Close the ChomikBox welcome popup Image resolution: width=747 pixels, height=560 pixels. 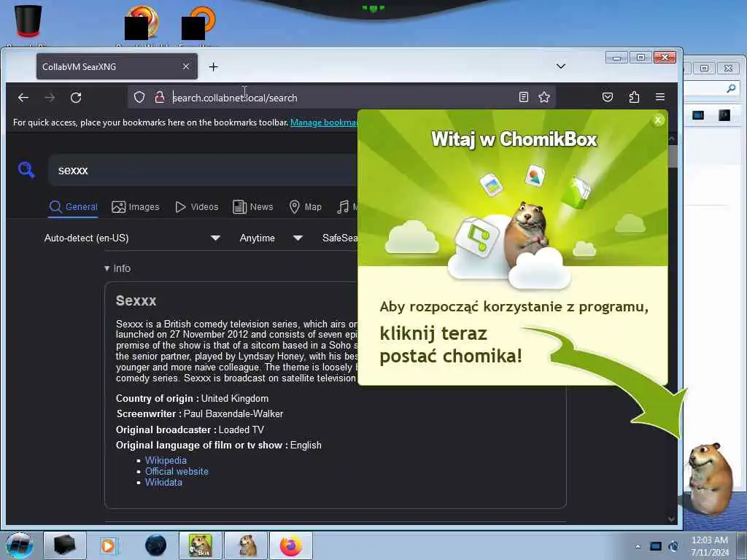(658, 120)
